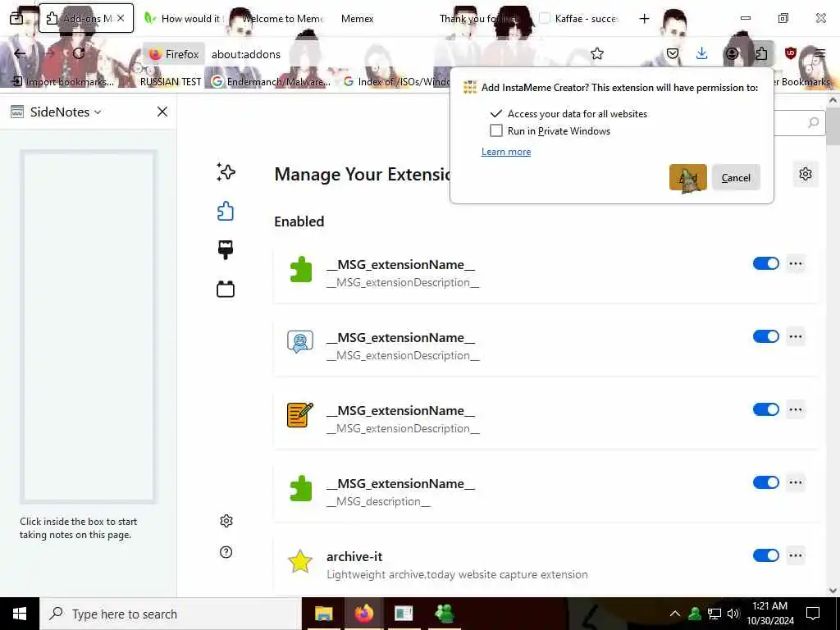
Task: Open the tools gear for all add-ons
Action: 806,174
